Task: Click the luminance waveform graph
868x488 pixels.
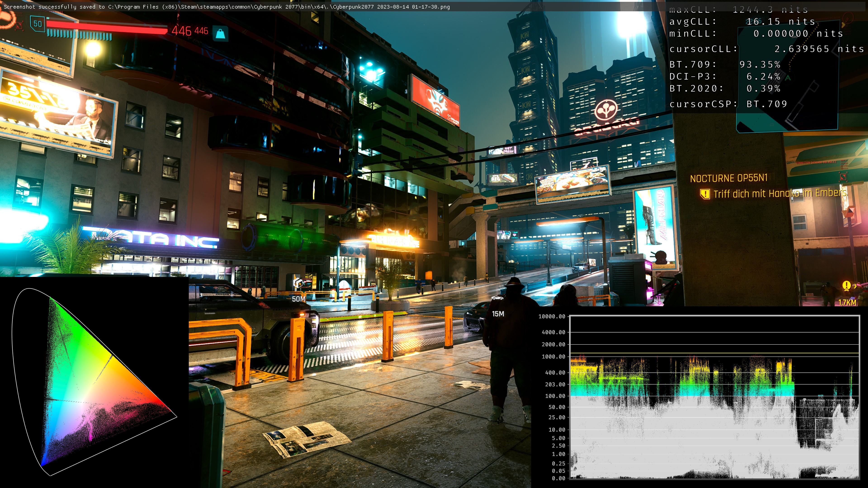Action: coord(714,397)
